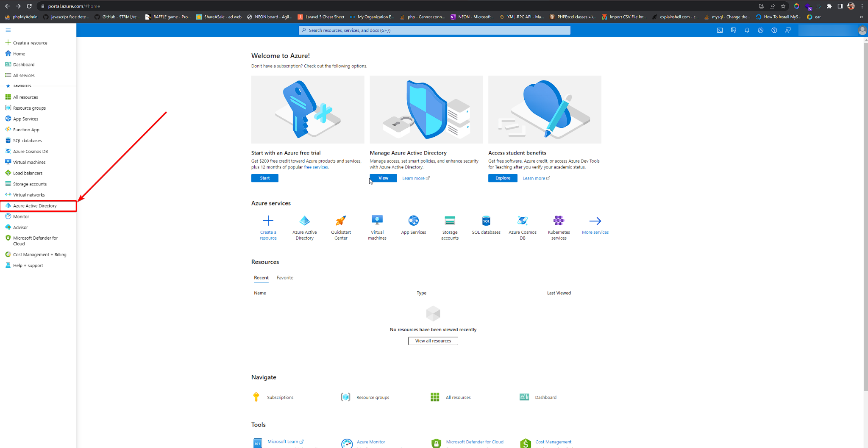Open Azure Cosmos DB service icon
The width and height of the screenshot is (868, 448).
click(522, 221)
